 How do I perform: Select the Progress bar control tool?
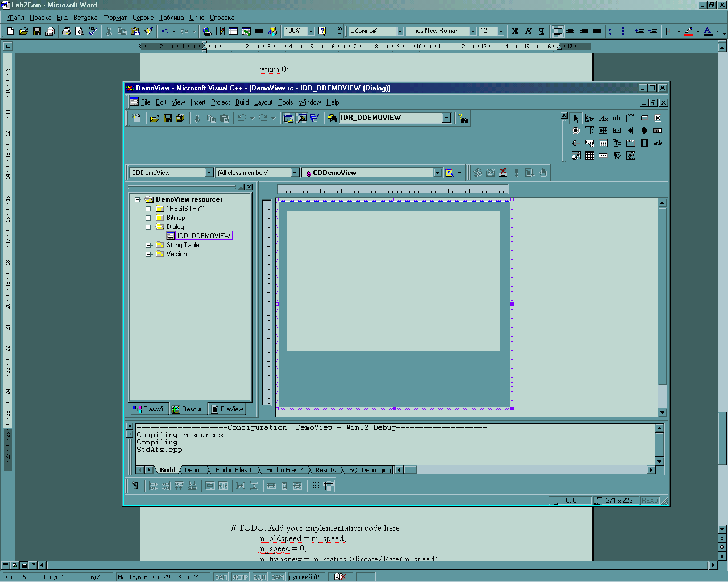click(x=658, y=131)
